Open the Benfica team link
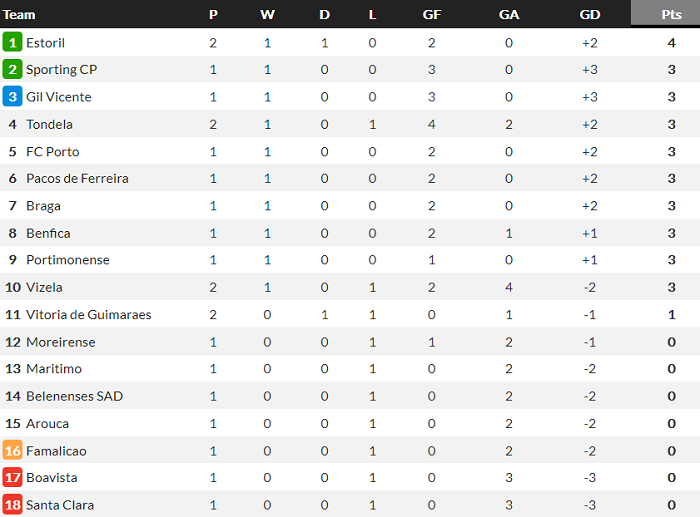 click(48, 233)
